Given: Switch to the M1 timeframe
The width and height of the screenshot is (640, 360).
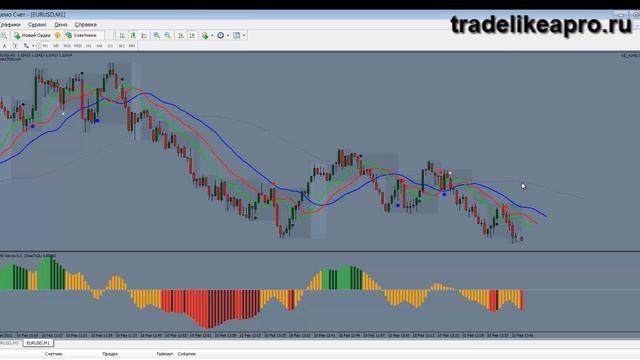Looking at the screenshot, I should click(x=45, y=46).
